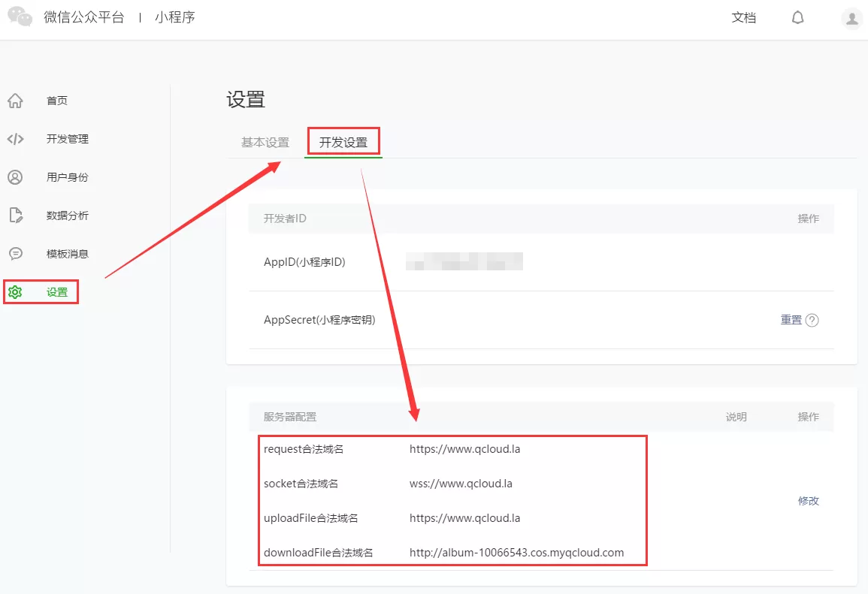Screen dimensions: 868x594
Task: Select 设置 in the sidebar
Action: [x=57, y=292]
